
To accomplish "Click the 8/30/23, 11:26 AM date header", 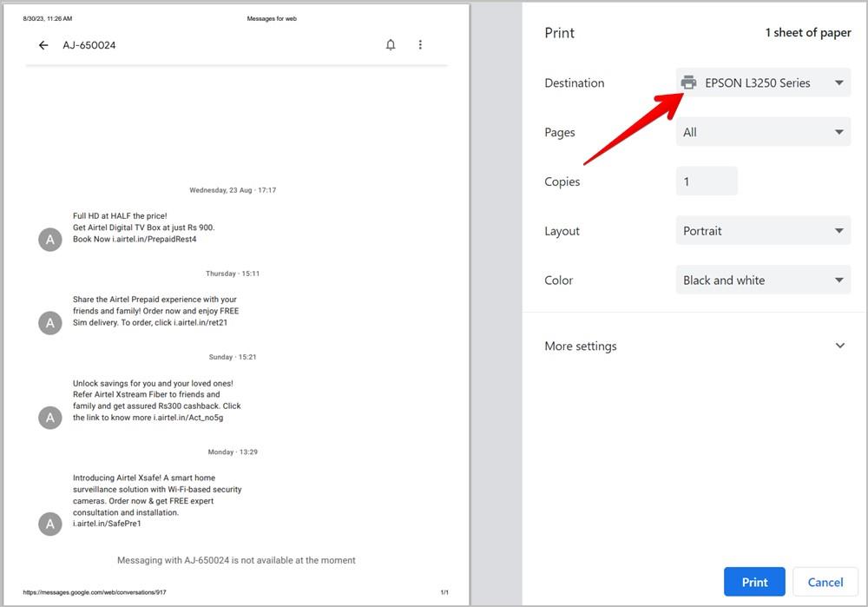I will click(48, 18).
